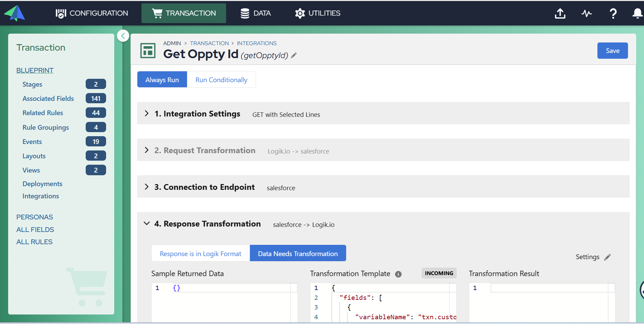Go to INTEGRATIONS breadcrumb link

coord(257,43)
